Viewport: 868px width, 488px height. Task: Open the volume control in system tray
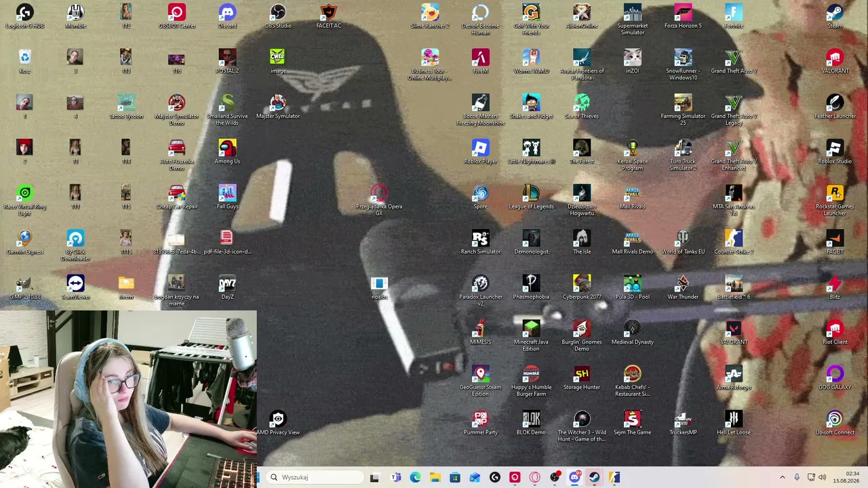pyautogui.click(x=823, y=477)
